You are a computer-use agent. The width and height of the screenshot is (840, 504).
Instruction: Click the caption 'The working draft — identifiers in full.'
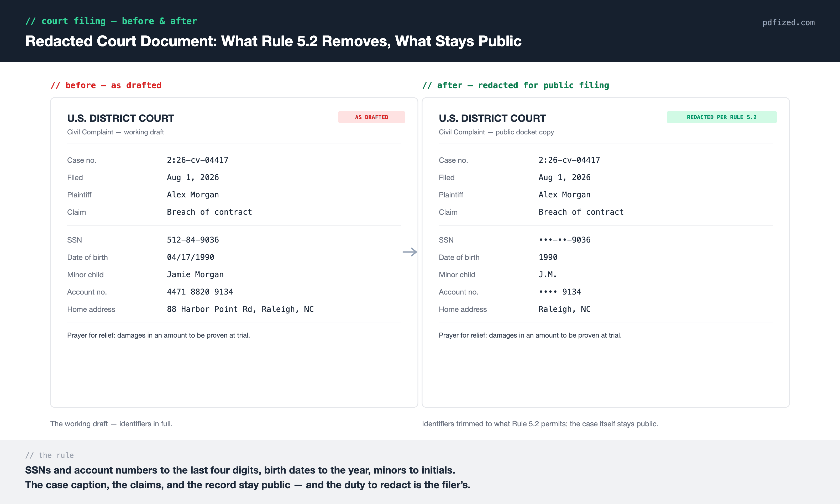pyautogui.click(x=111, y=423)
